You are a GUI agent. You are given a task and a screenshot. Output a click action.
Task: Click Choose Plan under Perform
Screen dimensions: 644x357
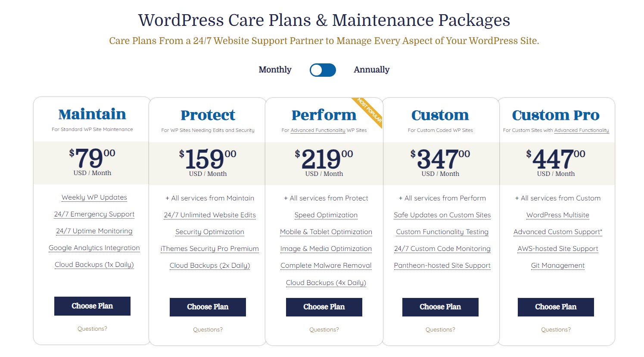324,307
